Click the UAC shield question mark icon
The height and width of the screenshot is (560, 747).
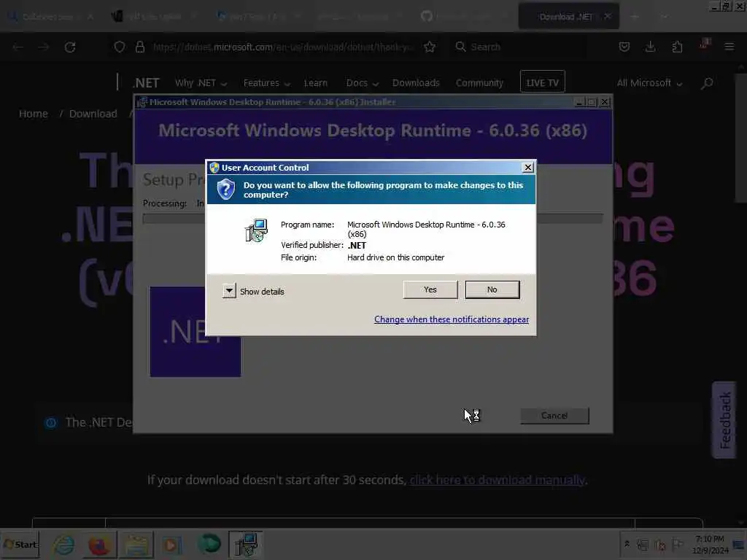pyautogui.click(x=226, y=189)
